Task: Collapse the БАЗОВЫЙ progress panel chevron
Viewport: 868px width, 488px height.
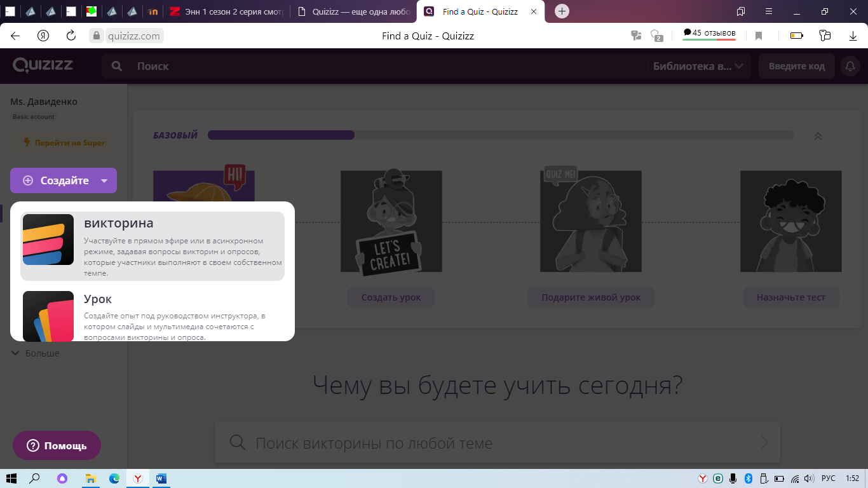Action: point(818,136)
